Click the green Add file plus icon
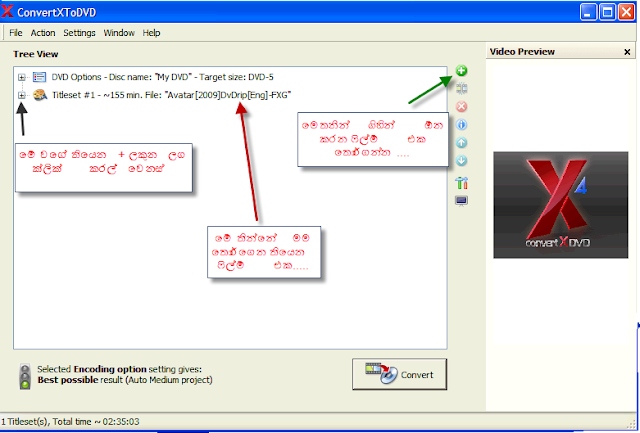 pos(461,71)
